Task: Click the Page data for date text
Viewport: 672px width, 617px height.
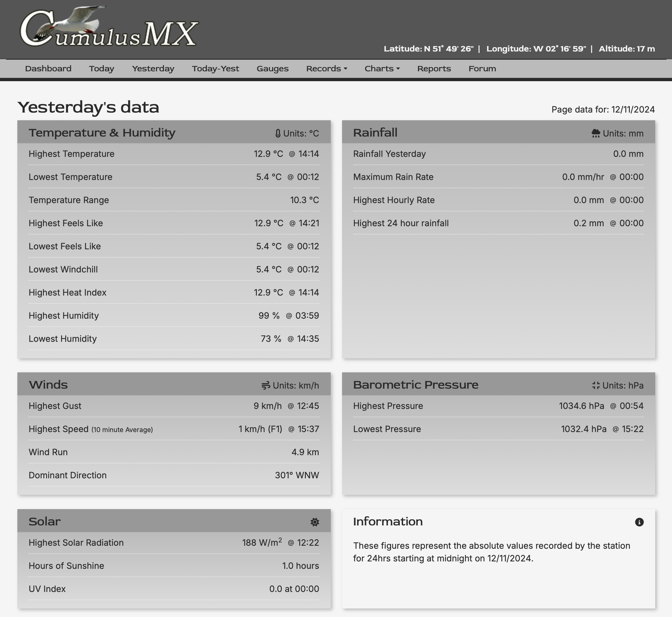Action: point(603,110)
